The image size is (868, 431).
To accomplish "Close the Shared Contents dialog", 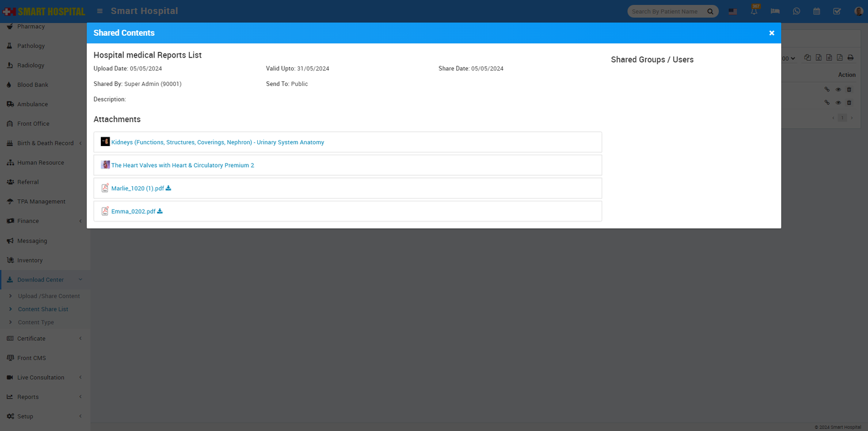I will (x=771, y=33).
